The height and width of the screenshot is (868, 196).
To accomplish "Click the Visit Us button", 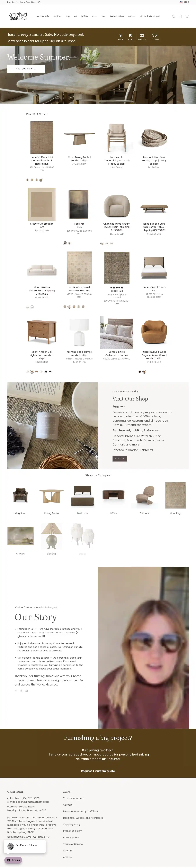I will (120, 459).
